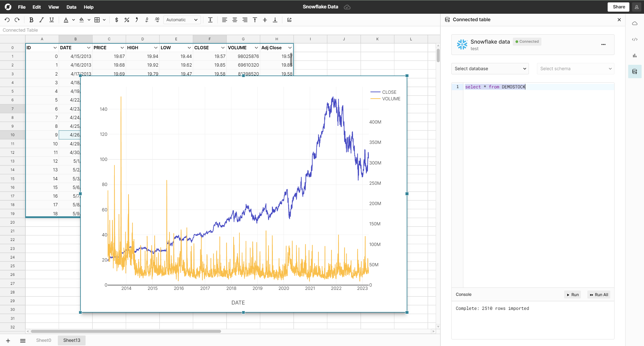
Task: Toggle Bold formatting
Action: click(x=31, y=20)
